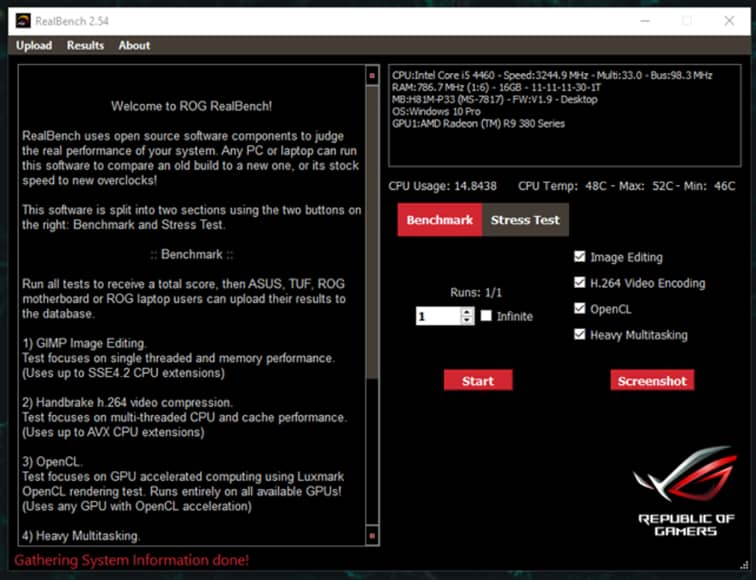756x580 pixels.
Task: Click the CPU Temp 48C readout
Action: 627,186
